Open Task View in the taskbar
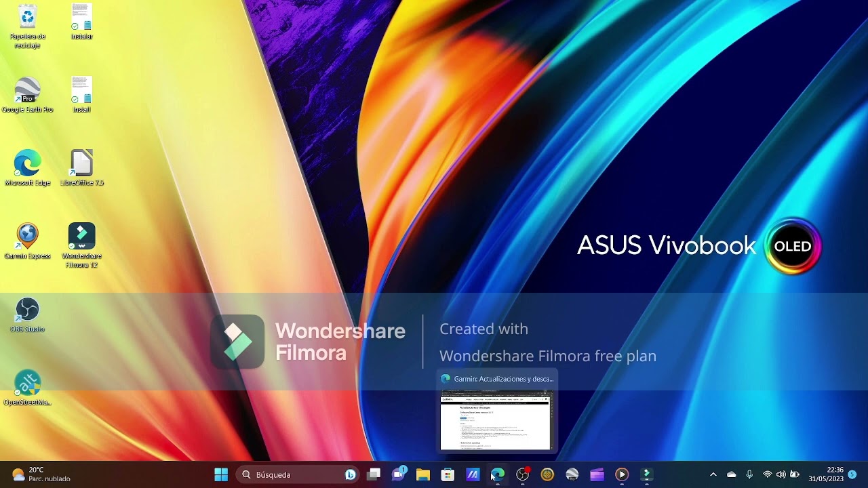The width and height of the screenshot is (868, 488). click(x=374, y=474)
